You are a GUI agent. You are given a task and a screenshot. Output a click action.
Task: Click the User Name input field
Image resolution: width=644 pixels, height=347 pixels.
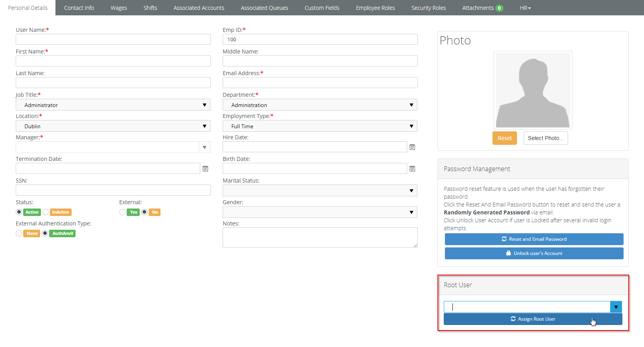point(113,39)
